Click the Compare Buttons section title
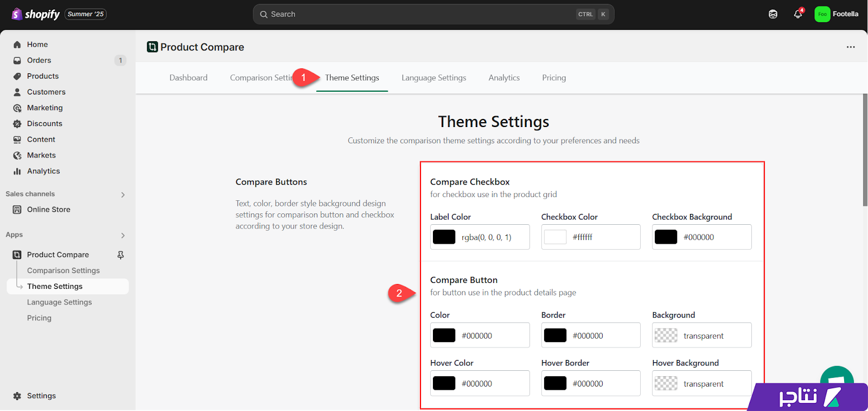This screenshot has width=868, height=411. coord(271,182)
